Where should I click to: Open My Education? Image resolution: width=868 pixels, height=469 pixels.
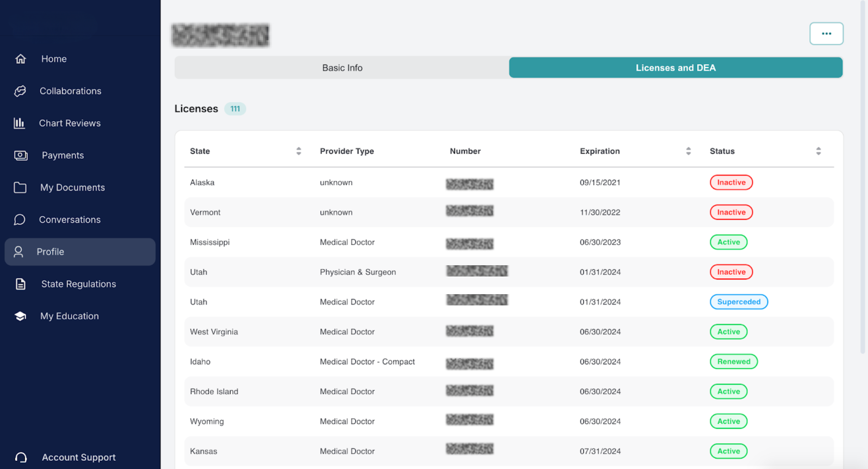click(x=20, y=316)
